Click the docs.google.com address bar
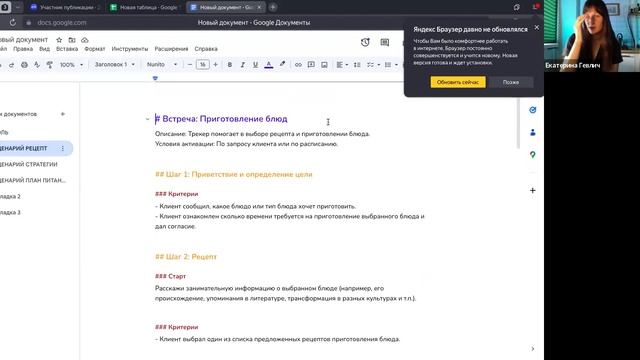The image size is (640, 360). click(x=62, y=22)
